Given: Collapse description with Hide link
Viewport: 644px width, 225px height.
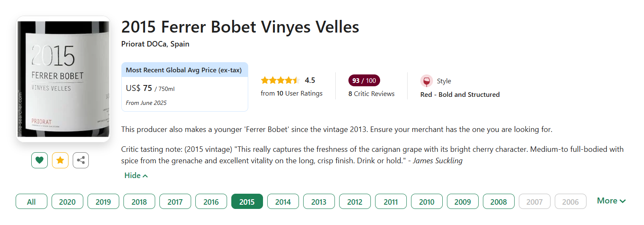Looking at the screenshot, I should pyautogui.click(x=136, y=176).
